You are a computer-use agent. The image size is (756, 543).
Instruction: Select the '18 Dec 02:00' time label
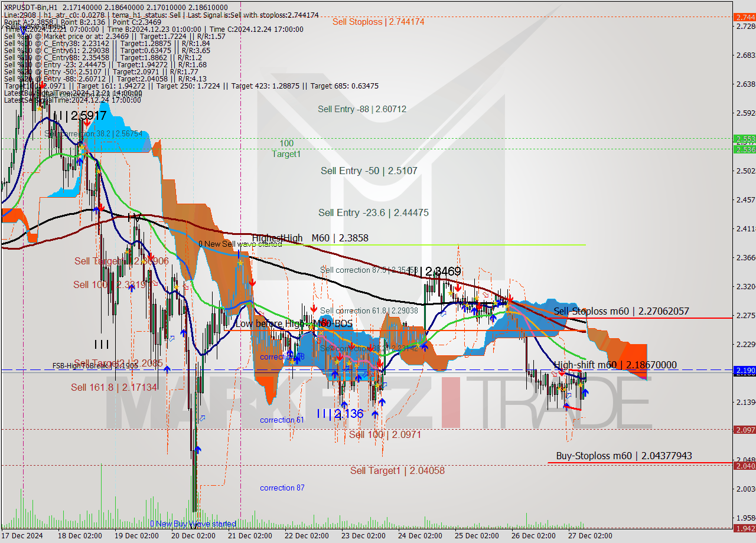tap(80, 536)
